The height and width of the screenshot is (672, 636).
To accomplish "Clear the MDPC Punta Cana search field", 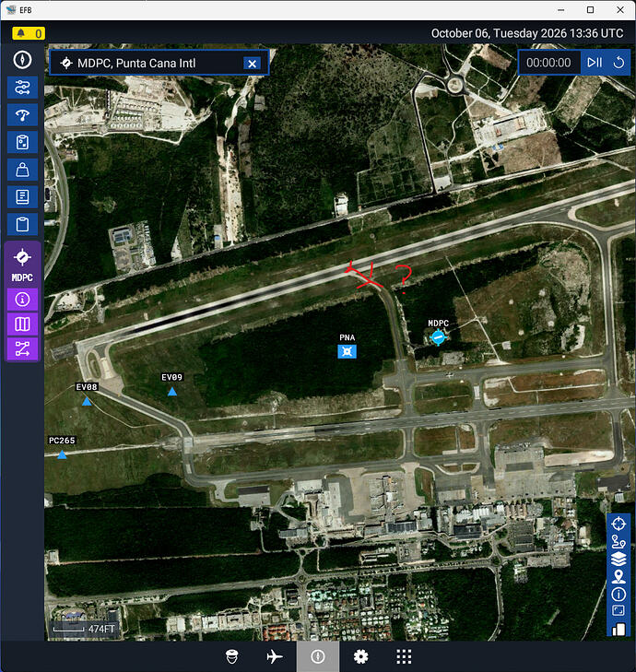I will (252, 64).
